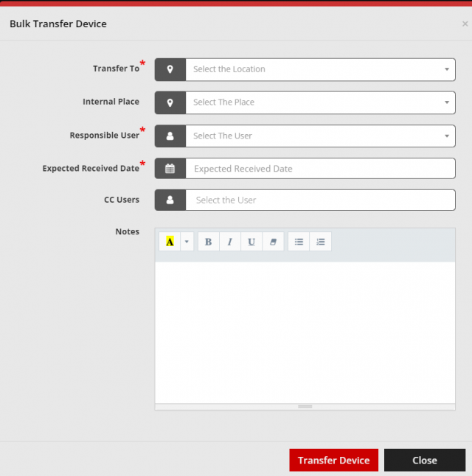Insert an unordered bullet list
472x476 pixels.
[299, 242]
